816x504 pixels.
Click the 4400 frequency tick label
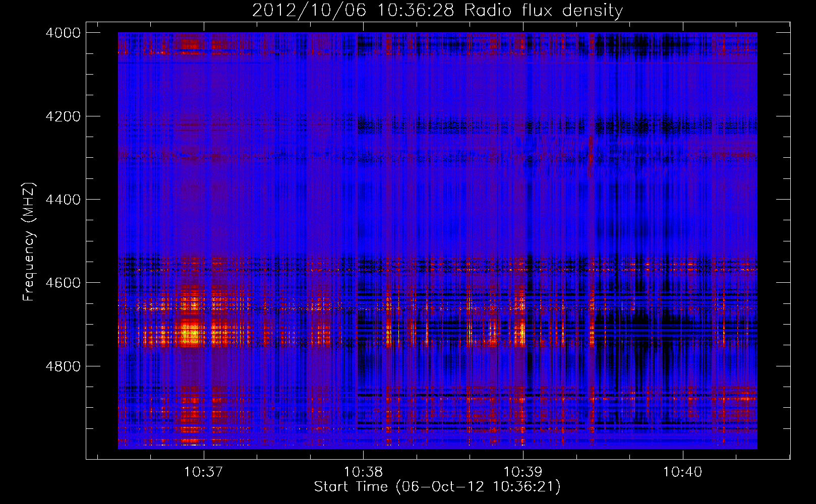(63, 200)
